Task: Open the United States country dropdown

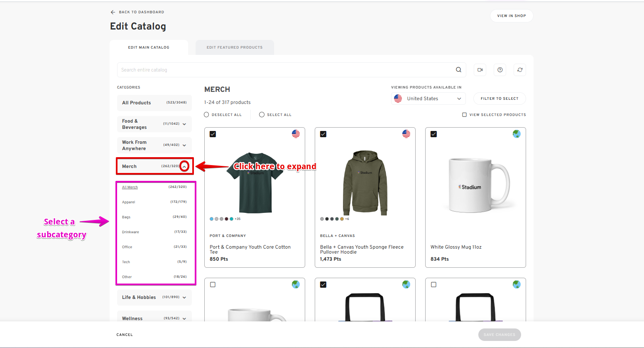Action: [428, 99]
